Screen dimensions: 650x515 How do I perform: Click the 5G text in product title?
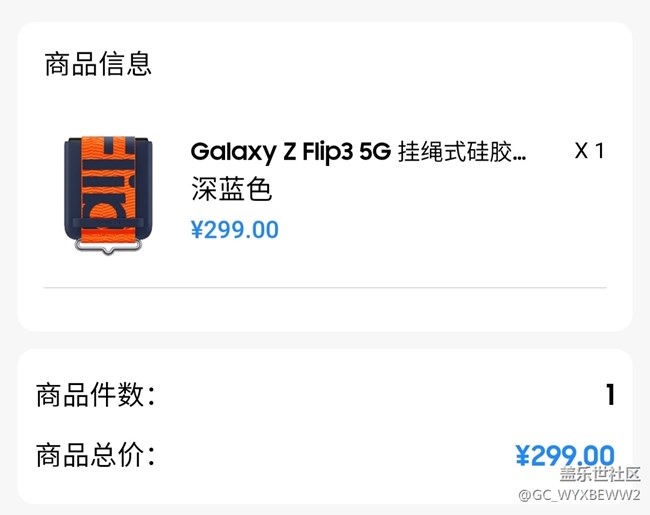click(x=374, y=152)
